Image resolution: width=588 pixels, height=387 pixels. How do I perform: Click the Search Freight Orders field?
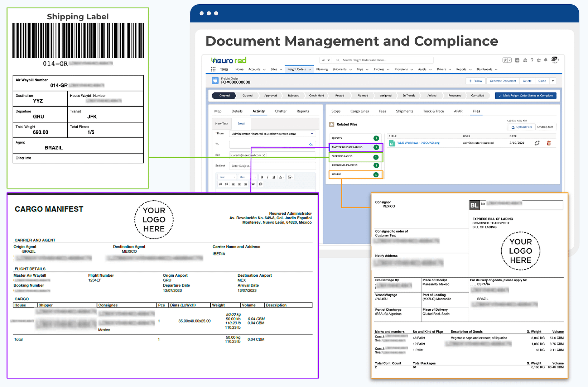click(x=383, y=60)
